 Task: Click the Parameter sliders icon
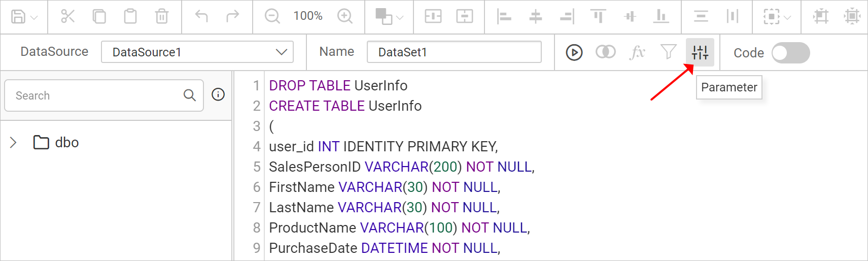click(700, 52)
